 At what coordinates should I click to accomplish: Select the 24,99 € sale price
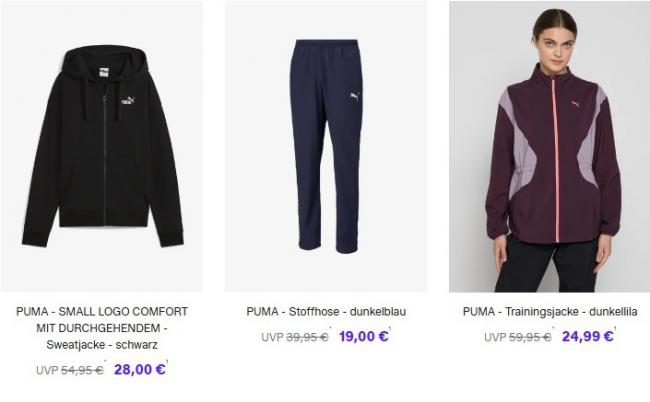point(587,336)
